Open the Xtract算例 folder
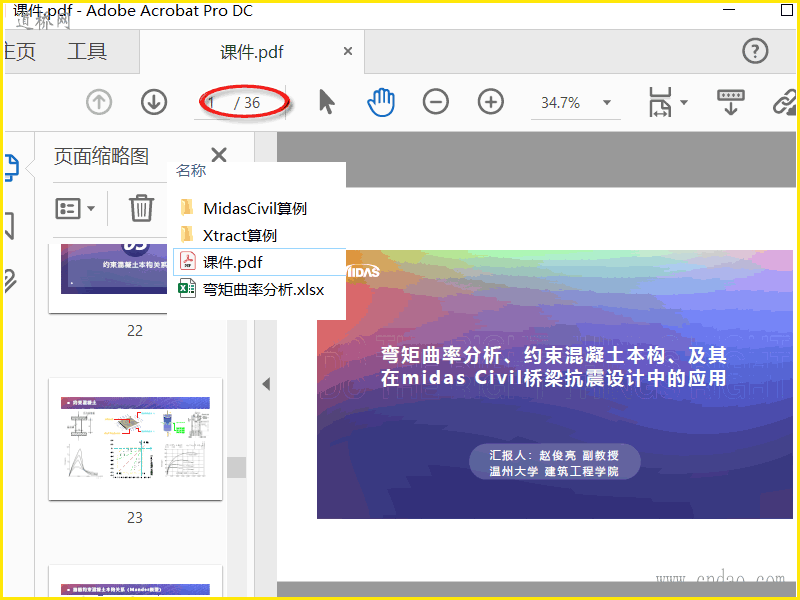This screenshot has width=800, height=600. click(240, 235)
